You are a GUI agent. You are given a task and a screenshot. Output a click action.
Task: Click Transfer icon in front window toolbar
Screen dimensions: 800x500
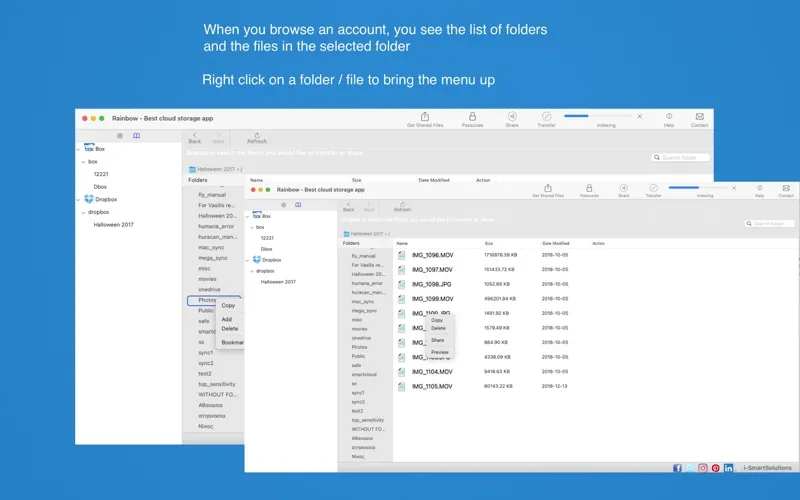(x=653, y=188)
